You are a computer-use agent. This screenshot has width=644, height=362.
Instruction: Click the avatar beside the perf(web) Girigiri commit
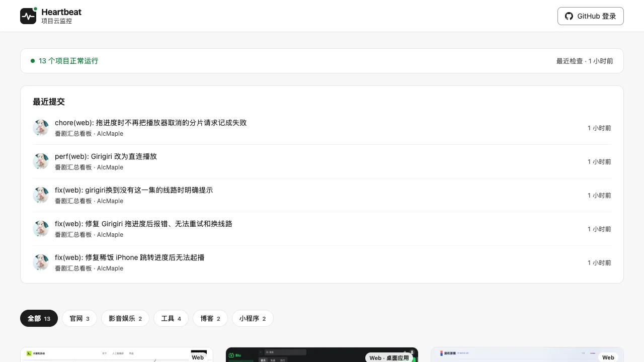click(x=41, y=161)
